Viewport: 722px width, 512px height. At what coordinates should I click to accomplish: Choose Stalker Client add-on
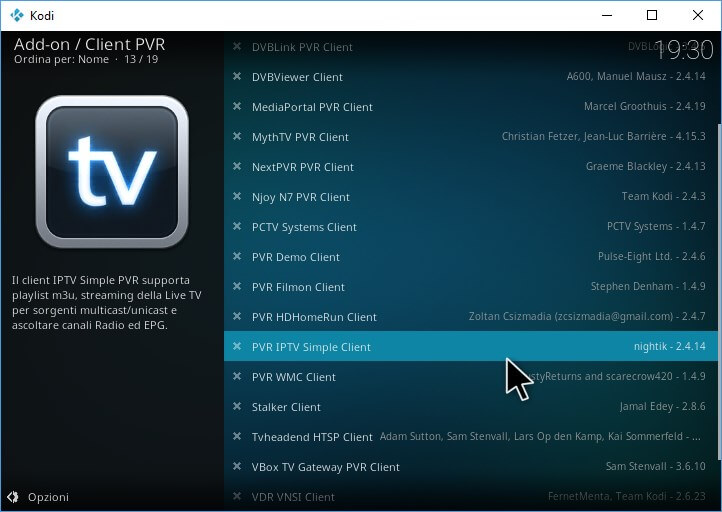[471, 407]
